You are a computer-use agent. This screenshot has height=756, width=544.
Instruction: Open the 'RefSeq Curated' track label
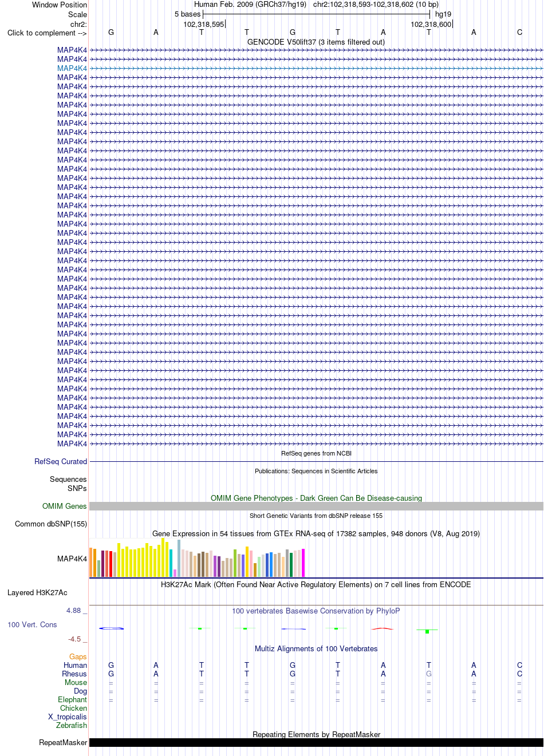pyautogui.click(x=61, y=461)
